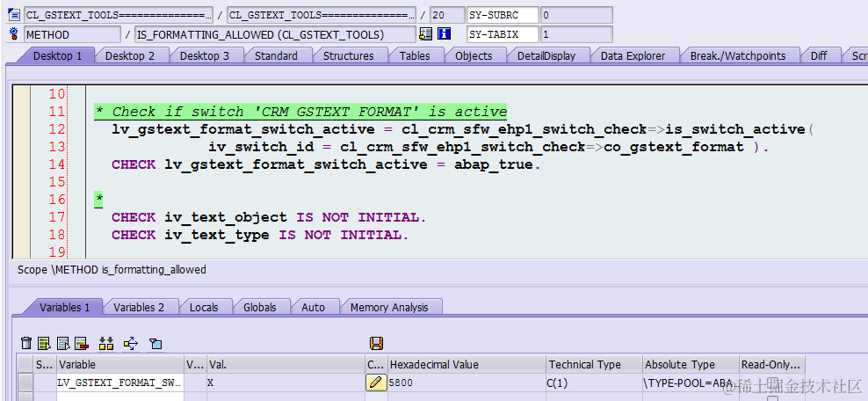868x401 pixels.
Task: Click code line 18 CHECK iv_text_type
Action: pyautogui.click(x=260, y=235)
